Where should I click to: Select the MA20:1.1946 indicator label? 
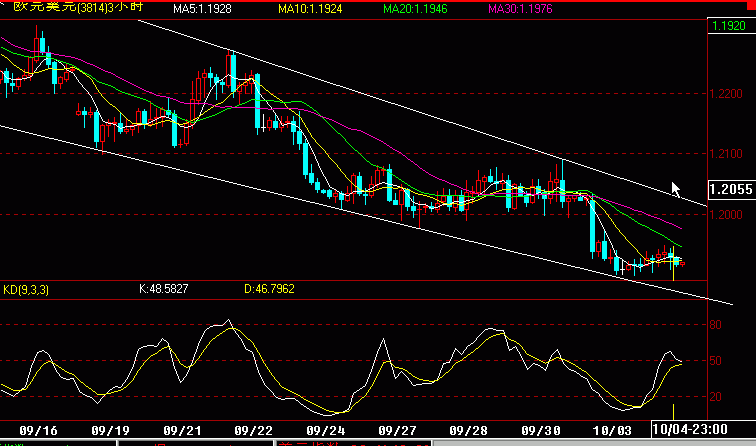click(415, 9)
